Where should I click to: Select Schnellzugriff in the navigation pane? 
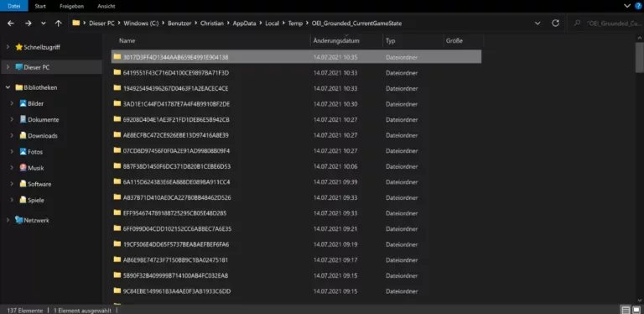[42, 47]
